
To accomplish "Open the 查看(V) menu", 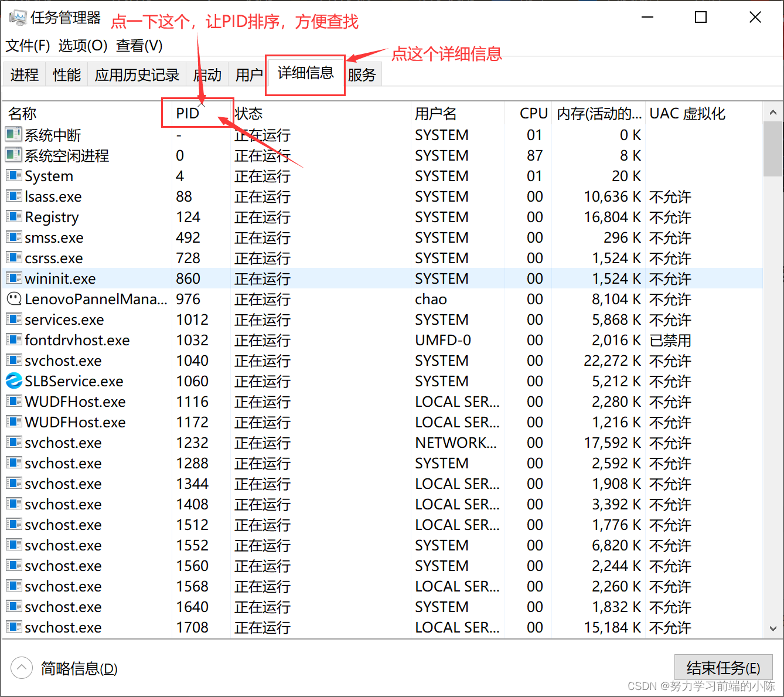I will [x=138, y=45].
